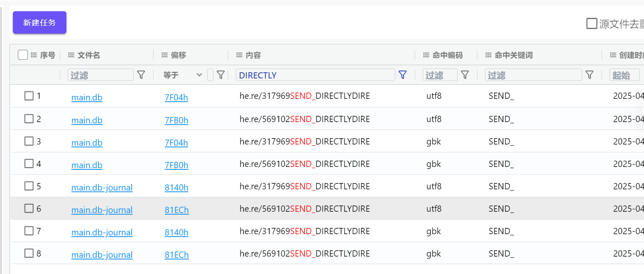This screenshot has width=644, height=274.
Task: Click the filename filter input field
Action: click(100, 75)
